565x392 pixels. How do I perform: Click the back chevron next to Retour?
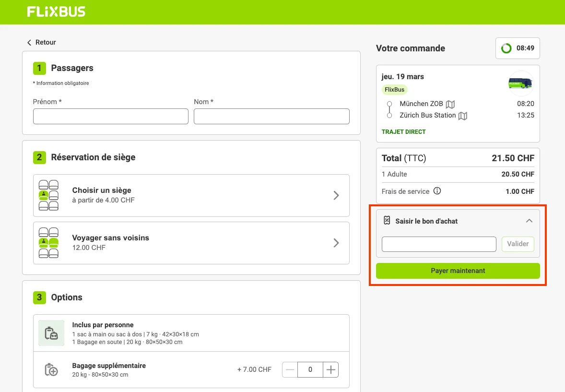point(29,42)
